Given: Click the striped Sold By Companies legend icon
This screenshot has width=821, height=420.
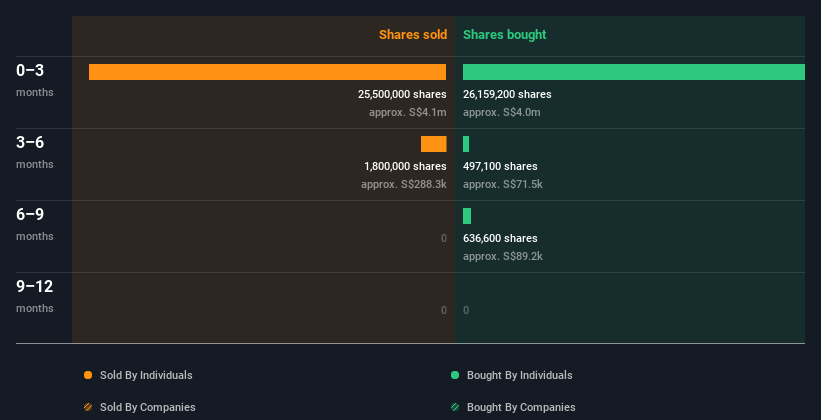Looking at the screenshot, I should tap(88, 407).
